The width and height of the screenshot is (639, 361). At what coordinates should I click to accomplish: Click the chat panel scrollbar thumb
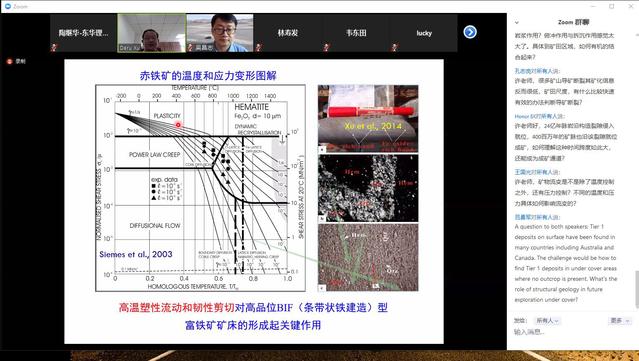[637, 288]
